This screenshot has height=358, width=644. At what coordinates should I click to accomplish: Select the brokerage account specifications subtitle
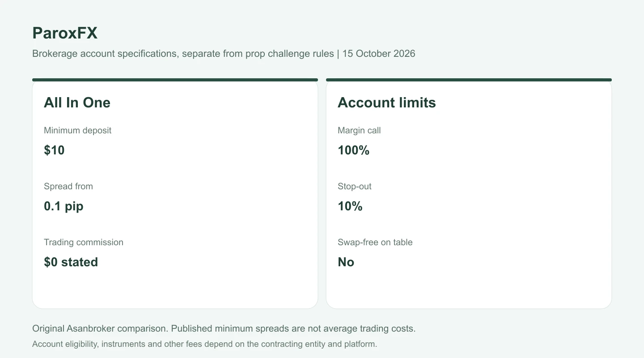tap(224, 54)
